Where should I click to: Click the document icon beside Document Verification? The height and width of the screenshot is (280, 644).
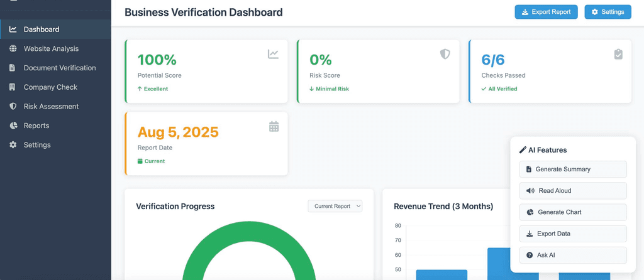click(x=13, y=68)
